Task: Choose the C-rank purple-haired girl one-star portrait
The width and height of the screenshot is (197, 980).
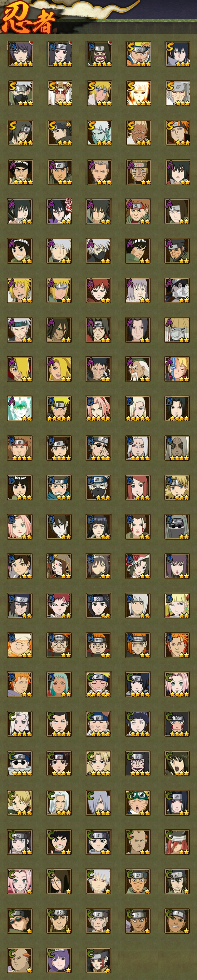Action: pos(59,960)
